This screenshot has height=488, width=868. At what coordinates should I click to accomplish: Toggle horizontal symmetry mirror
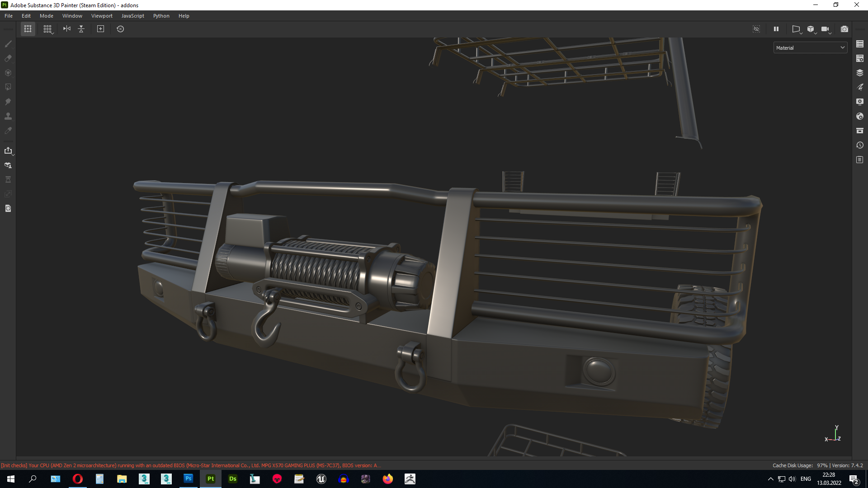click(x=67, y=29)
